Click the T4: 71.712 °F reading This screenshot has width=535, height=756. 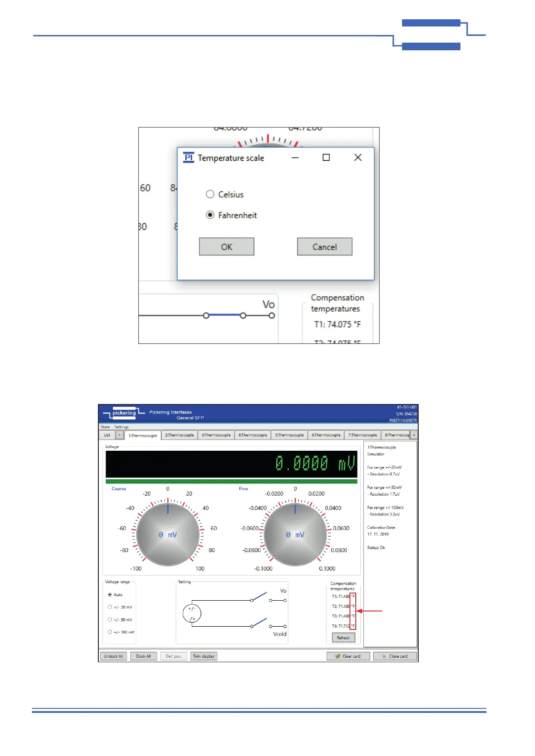point(343,626)
